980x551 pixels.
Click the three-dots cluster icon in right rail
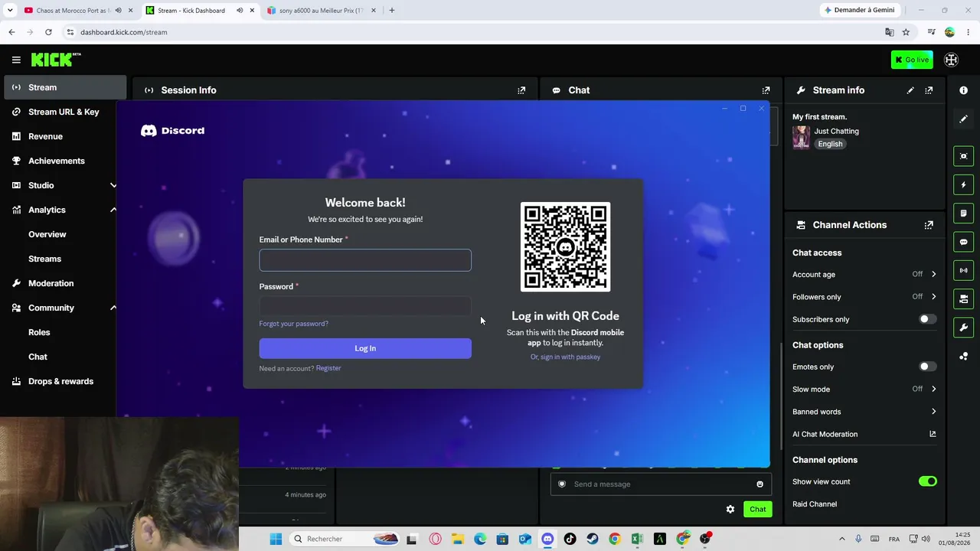pyautogui.click(x=963, y=356)
